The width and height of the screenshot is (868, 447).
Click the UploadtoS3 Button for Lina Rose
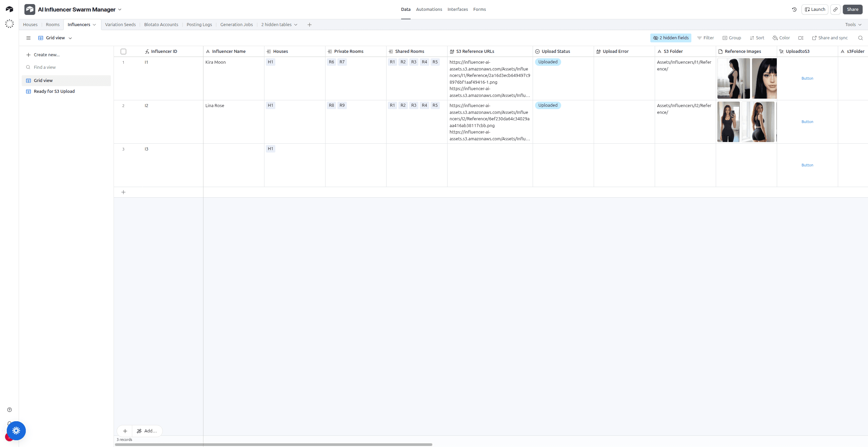pyautogui.click(x=807, y=122)
